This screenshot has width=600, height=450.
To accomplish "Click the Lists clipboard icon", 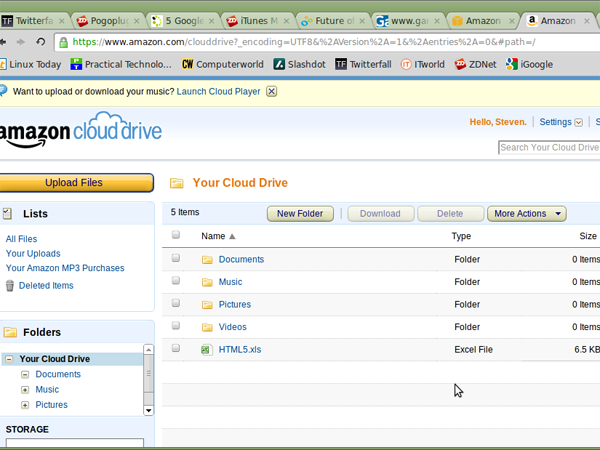I will 8,214.
